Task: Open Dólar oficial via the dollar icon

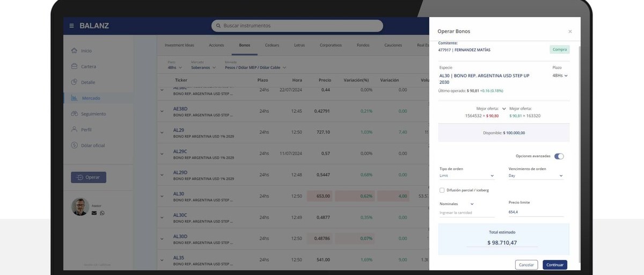Action: click(x=74, y=145)
